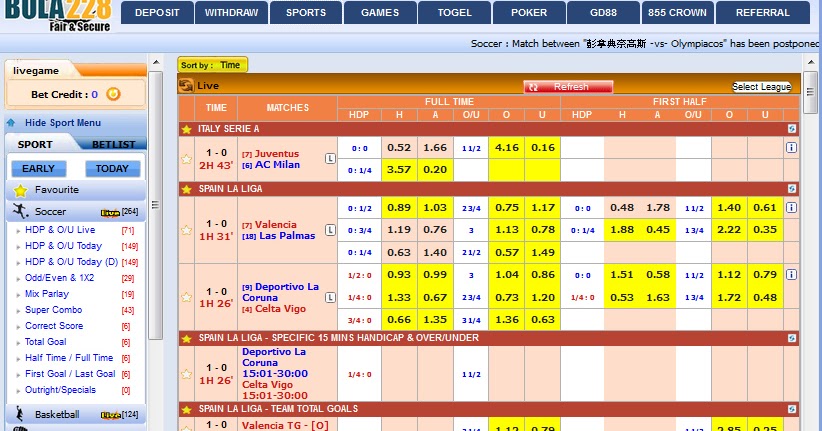Open the POKER menu
The height and width of the screenshot is (431, 822).
point(529,13)
